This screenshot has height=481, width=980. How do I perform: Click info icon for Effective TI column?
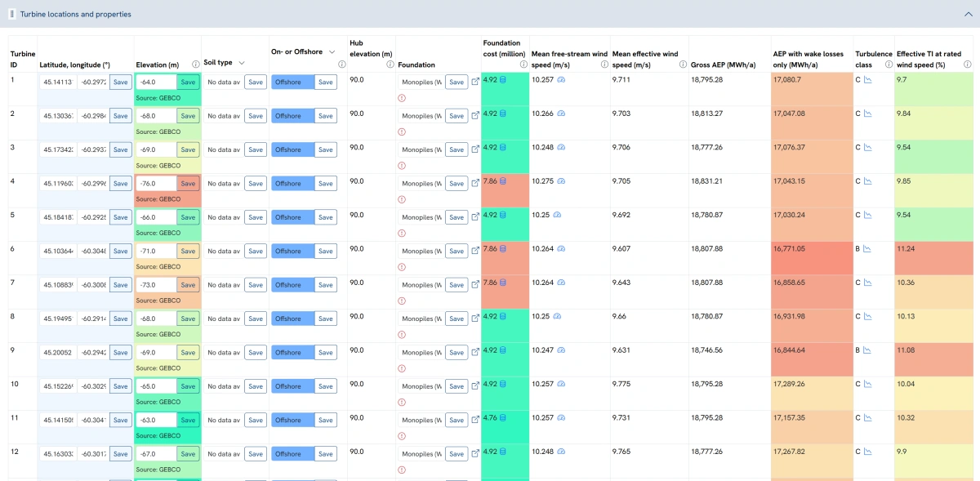tap(968, 65)
